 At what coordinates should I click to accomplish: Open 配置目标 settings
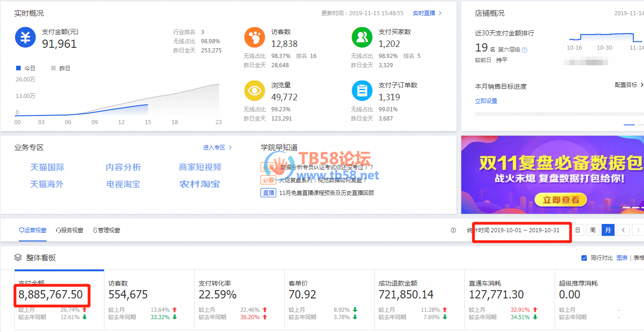(x=629, y=85)
